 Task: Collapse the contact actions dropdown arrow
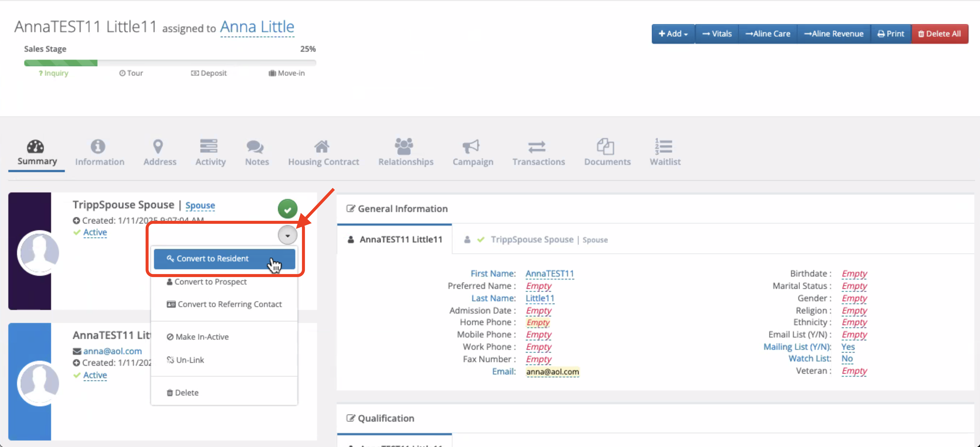(287, 236)
